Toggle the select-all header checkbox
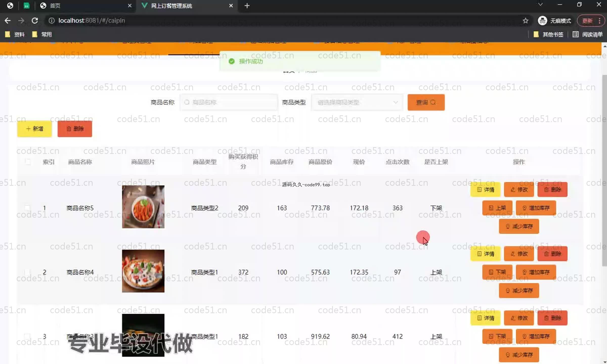This screenshot has width=607, height=364. [x=28, y=162]
